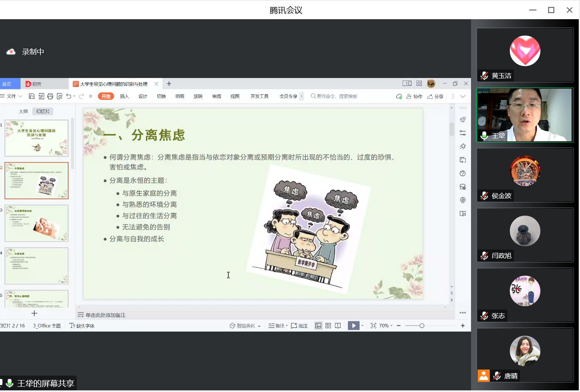Open side panel three-dot more menu
Screen dimensions: 580x392
coord(463,313)
